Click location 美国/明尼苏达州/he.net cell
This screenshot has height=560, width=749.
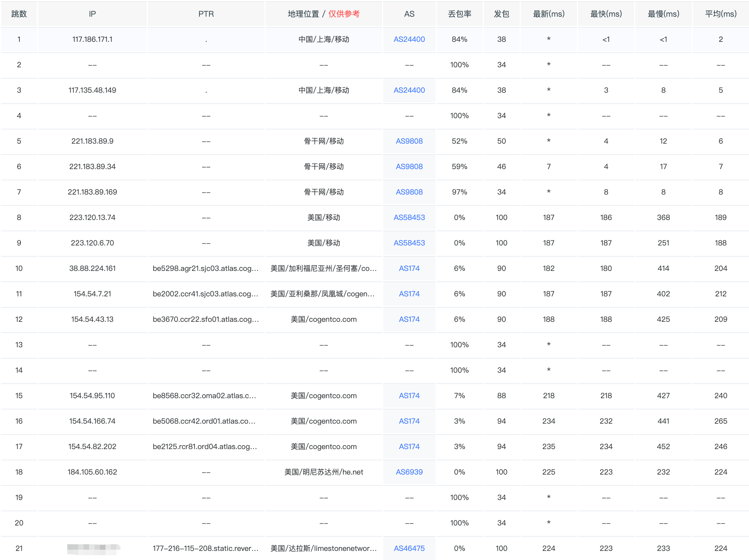(x=323, y=472)
